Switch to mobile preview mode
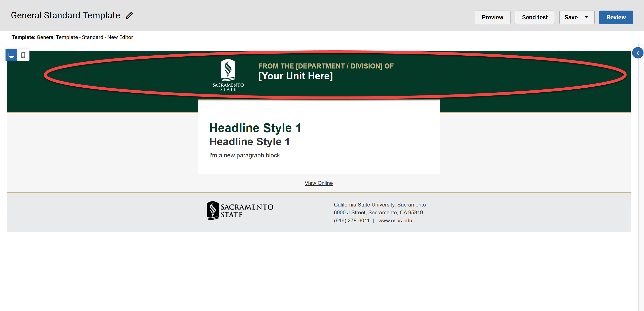 point(23,55)
